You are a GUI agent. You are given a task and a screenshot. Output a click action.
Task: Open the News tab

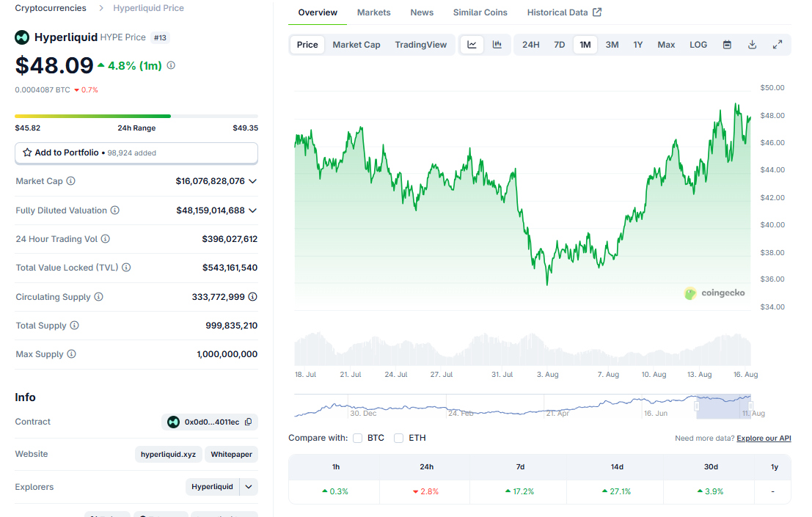coord(422,12)
